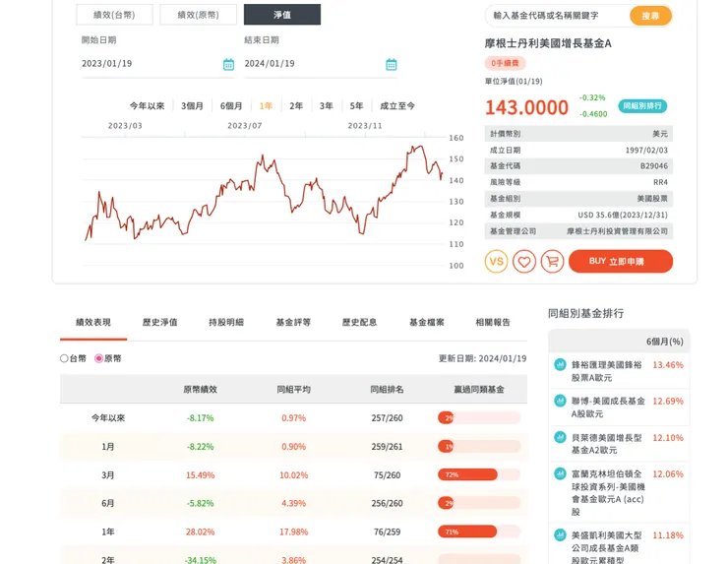This screenshot has height=564, width=728.
Task: Click icon beside 聯博-美國成長基金A股歐元
Action: point(560,401)
